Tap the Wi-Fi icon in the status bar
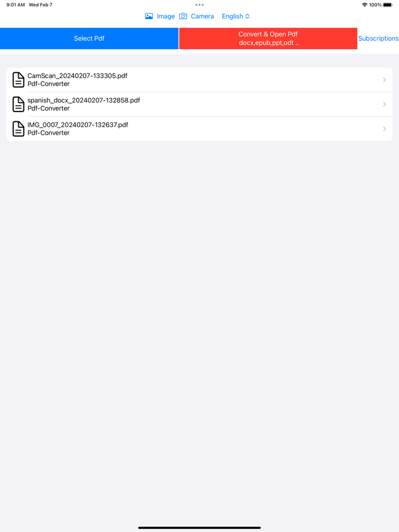This screenshot has height=532, width=399. 364,5
